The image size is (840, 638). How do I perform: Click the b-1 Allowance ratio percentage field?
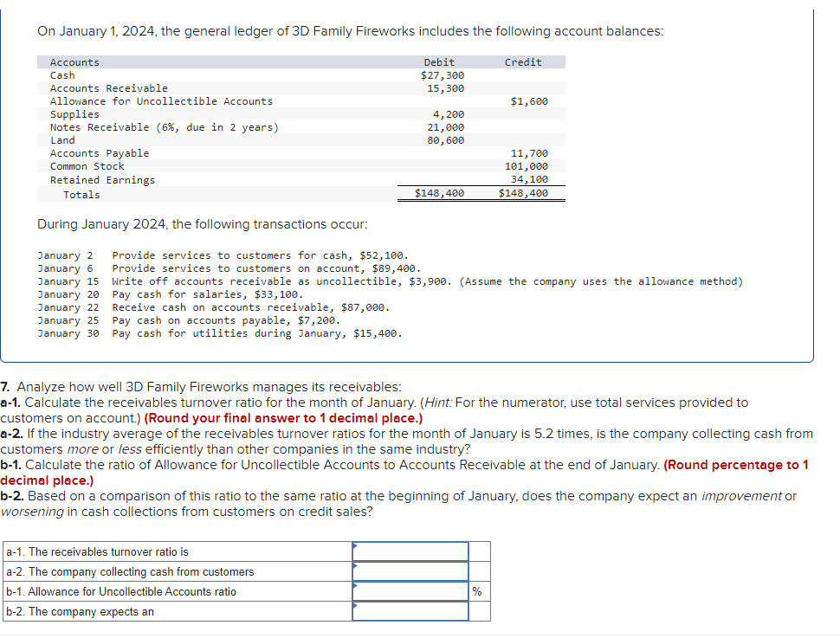(x=410, y=592)
